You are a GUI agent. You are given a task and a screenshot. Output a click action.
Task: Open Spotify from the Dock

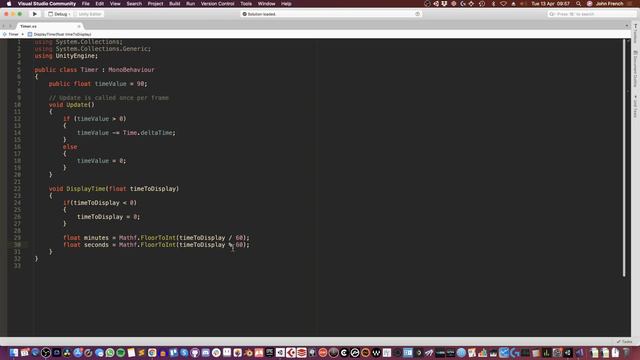[x=120, y=353]
